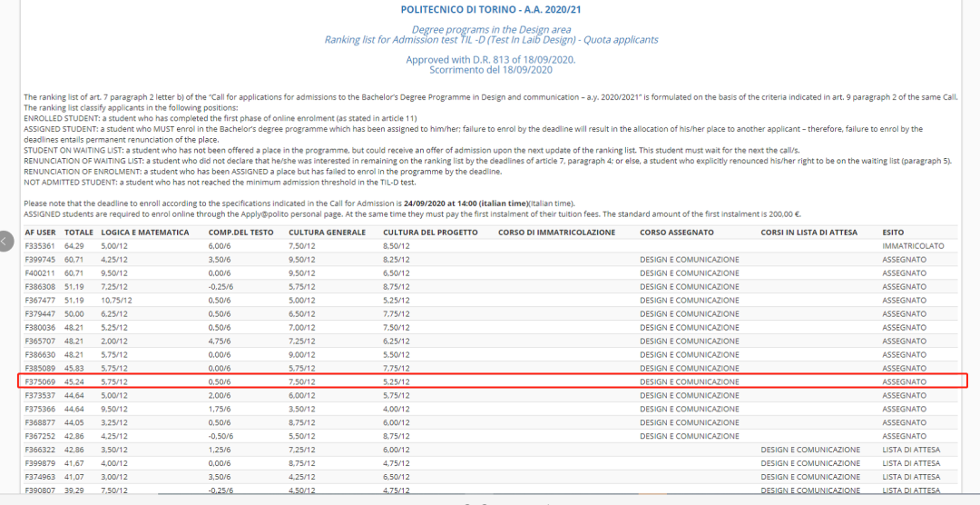Click the CULTURA DEL PROGETTO column header
This screenshot has height=505, width=980.
431,233
